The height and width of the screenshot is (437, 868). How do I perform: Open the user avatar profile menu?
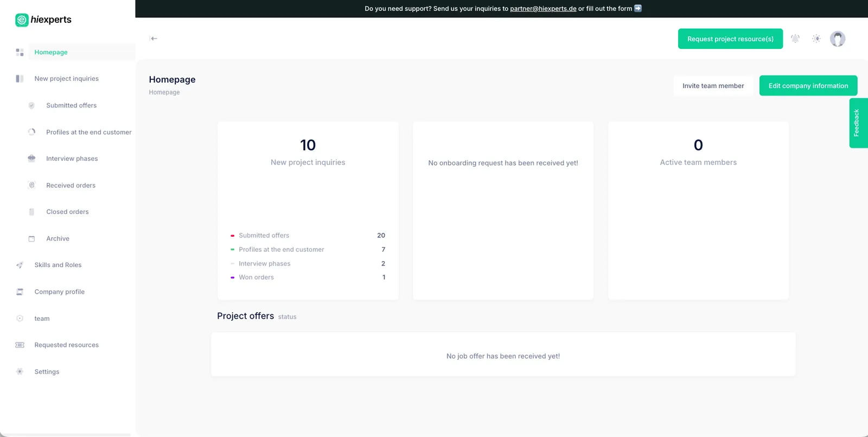pos(838,39)
